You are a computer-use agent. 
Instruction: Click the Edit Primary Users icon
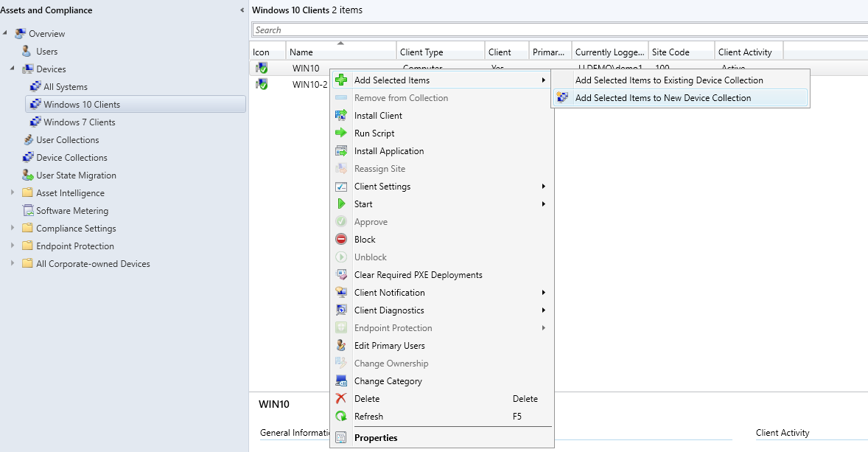point(341,346)
